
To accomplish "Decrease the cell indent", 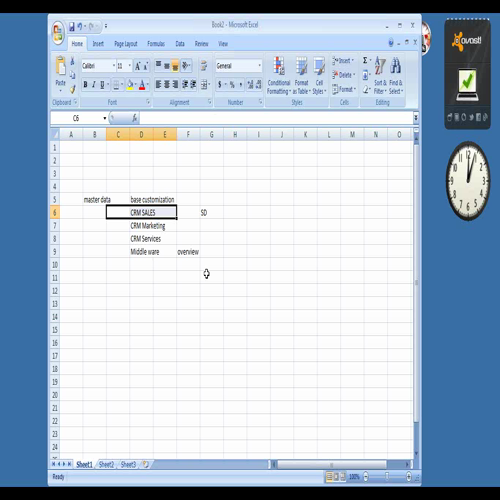I will [x=185, y=85].
